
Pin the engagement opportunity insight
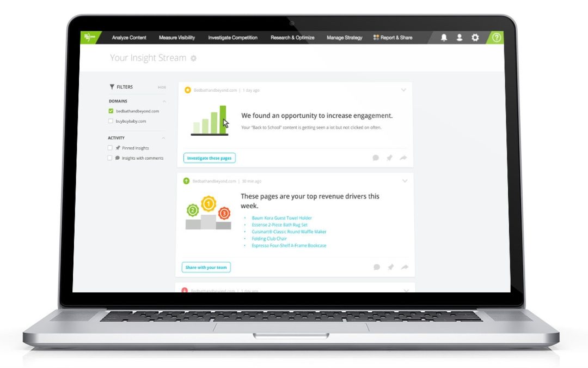[390, 158]
